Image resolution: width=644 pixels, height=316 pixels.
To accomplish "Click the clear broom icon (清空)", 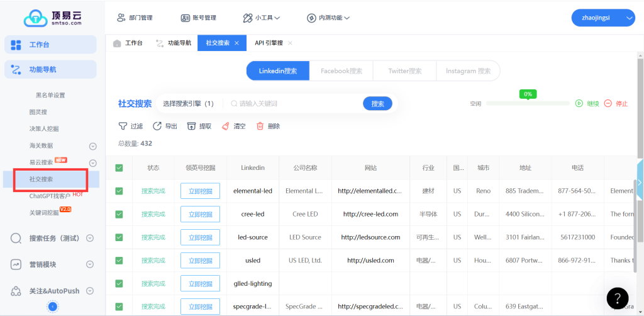I will click(226, 126).
